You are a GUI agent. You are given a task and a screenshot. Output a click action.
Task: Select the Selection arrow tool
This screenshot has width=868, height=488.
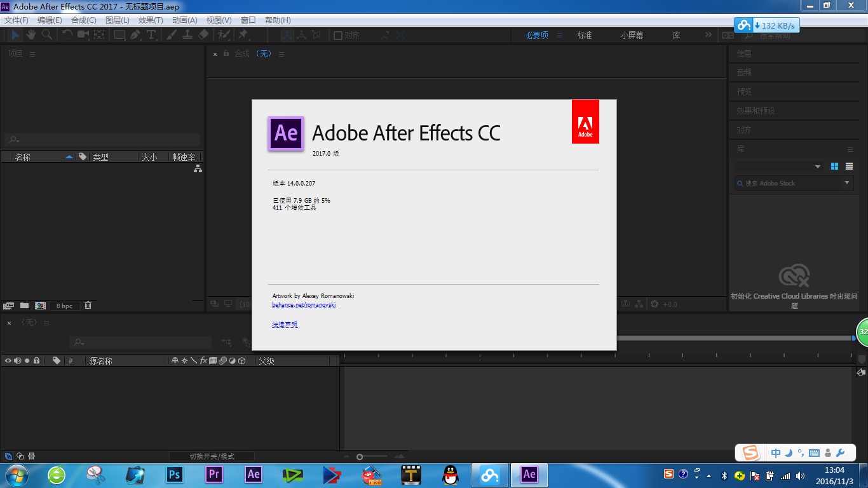pos(15,35)
